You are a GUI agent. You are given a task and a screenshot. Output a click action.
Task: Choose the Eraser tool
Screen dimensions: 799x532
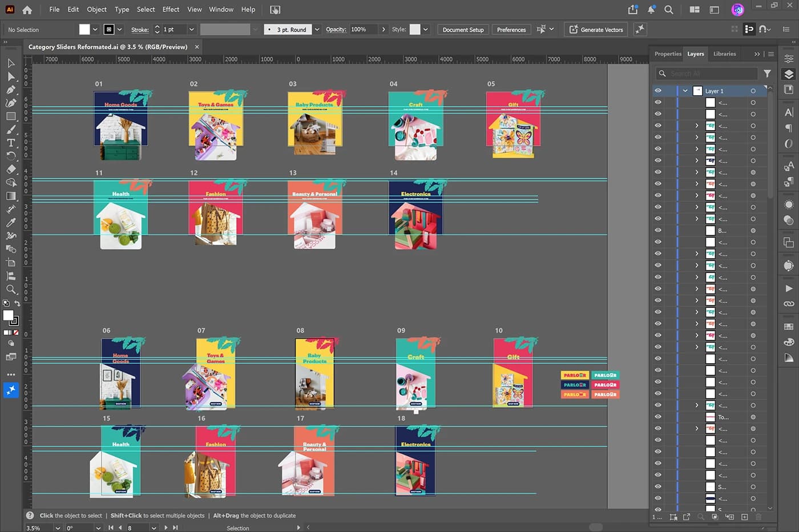pyautogui.click(x=11, y=169)
